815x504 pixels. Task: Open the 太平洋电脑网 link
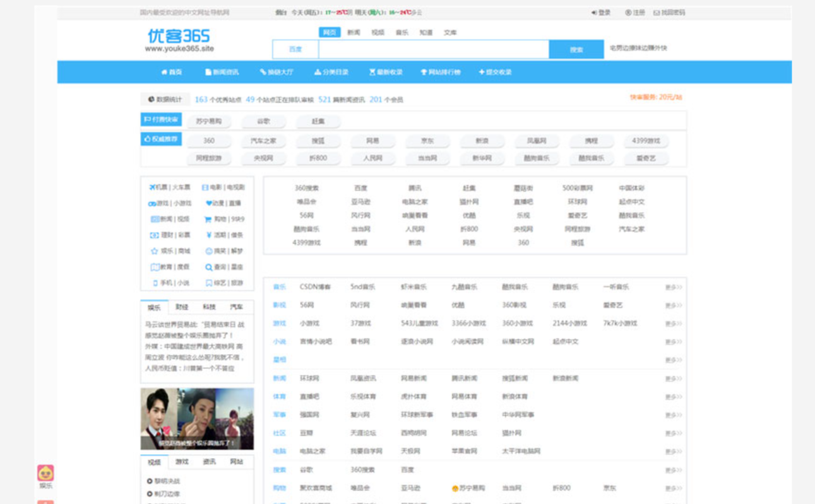pos(521,452)
